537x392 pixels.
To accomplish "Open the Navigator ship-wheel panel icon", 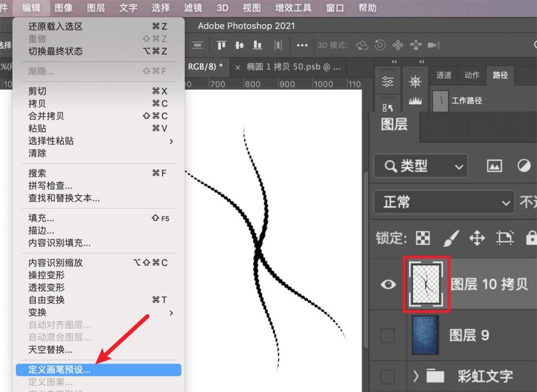I will pyautogui.click(x=415, y=81).
